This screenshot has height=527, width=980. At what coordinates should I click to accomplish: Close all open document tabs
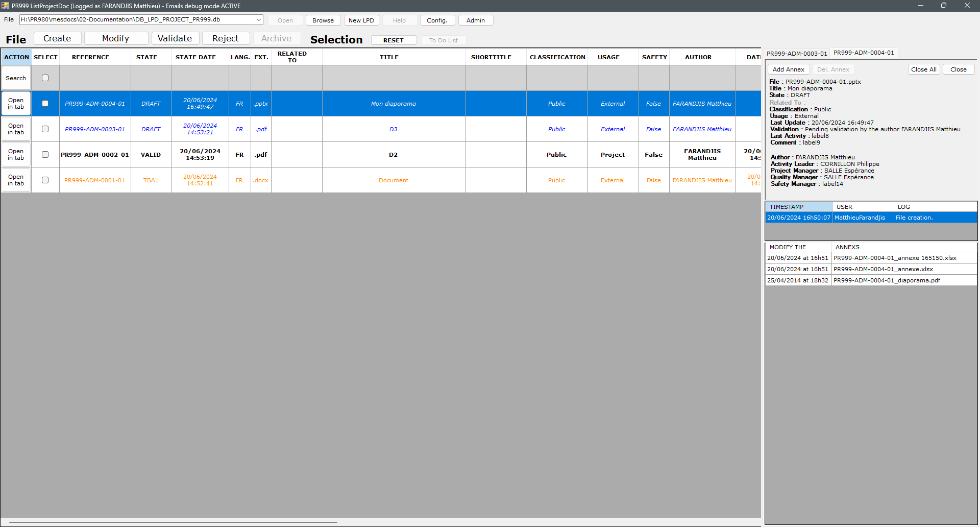tap(923, 69)
